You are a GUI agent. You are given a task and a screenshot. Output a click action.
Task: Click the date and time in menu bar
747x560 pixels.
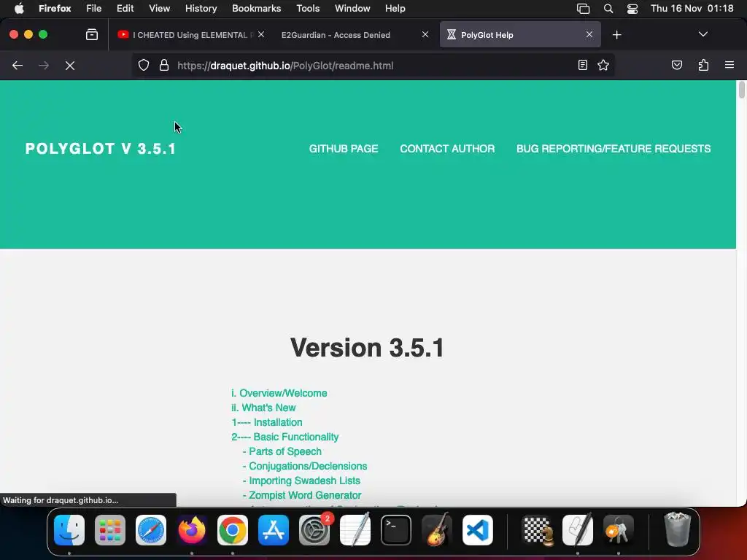[692, 9]
